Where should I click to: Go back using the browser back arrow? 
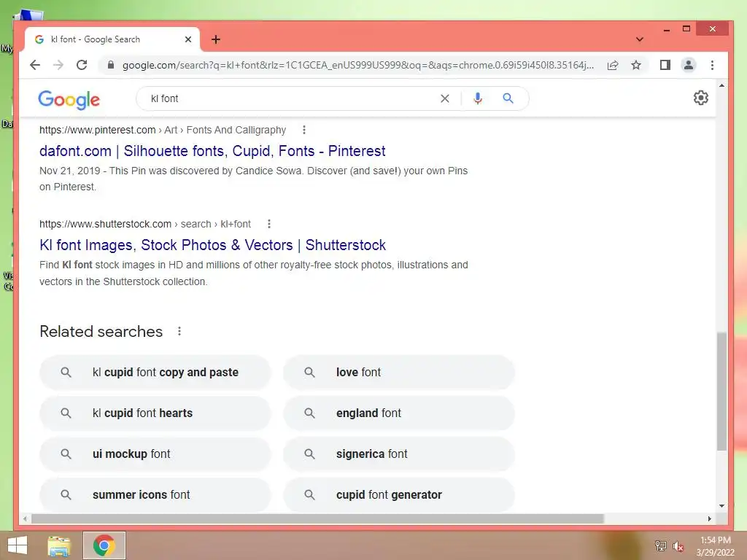[x=35, y=65]
